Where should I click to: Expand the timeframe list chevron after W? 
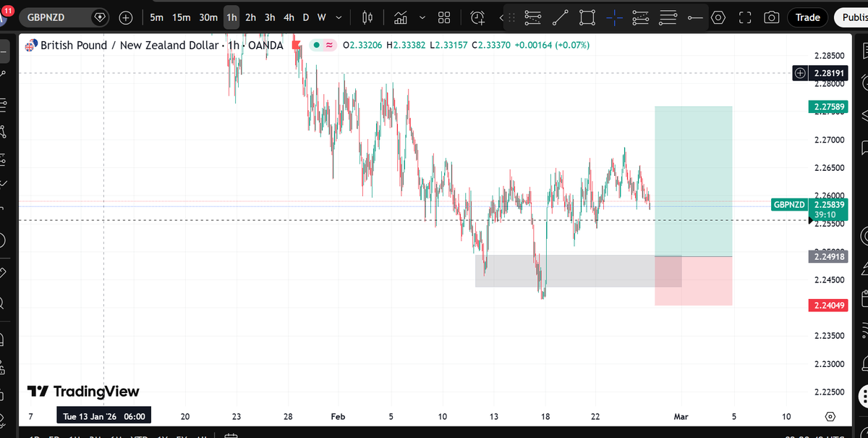(x=338, y=17)
